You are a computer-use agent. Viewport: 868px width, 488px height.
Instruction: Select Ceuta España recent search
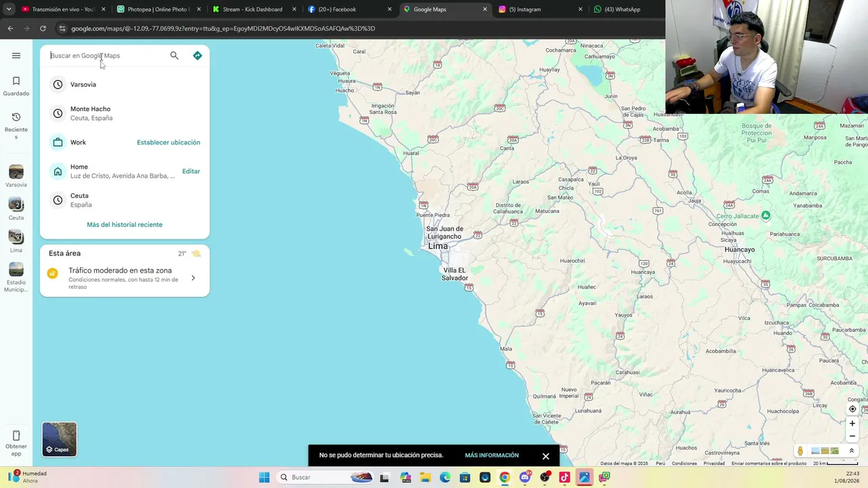[125, 200]
